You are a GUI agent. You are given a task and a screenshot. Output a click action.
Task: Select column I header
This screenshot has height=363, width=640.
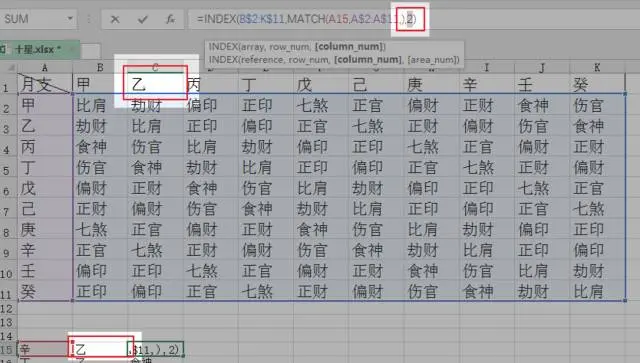click(487, 67)
